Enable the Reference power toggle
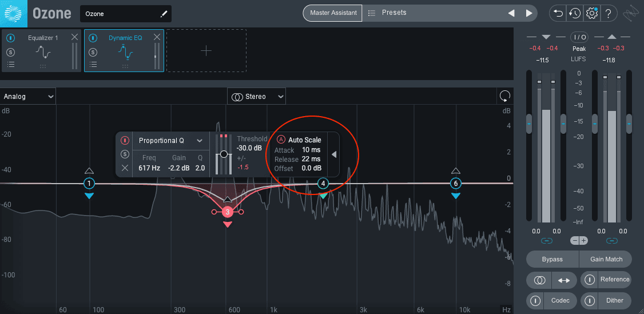The width and height of the screenshot is (644, 314). pyautogui.click(x=590, y=280)
